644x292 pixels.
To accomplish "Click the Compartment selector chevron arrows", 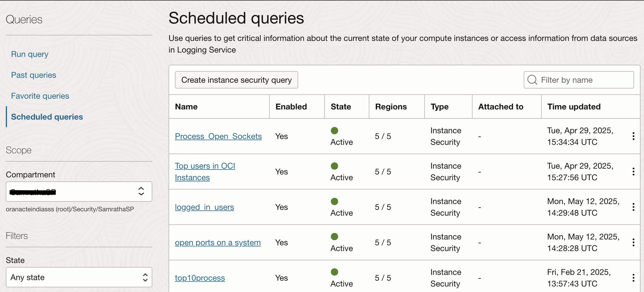I will click(x=141, y=191).
